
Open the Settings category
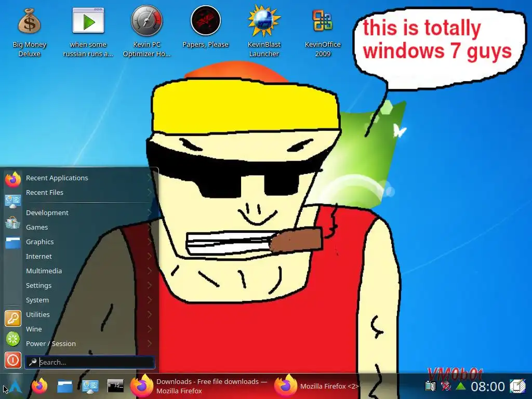click(88, 286)
